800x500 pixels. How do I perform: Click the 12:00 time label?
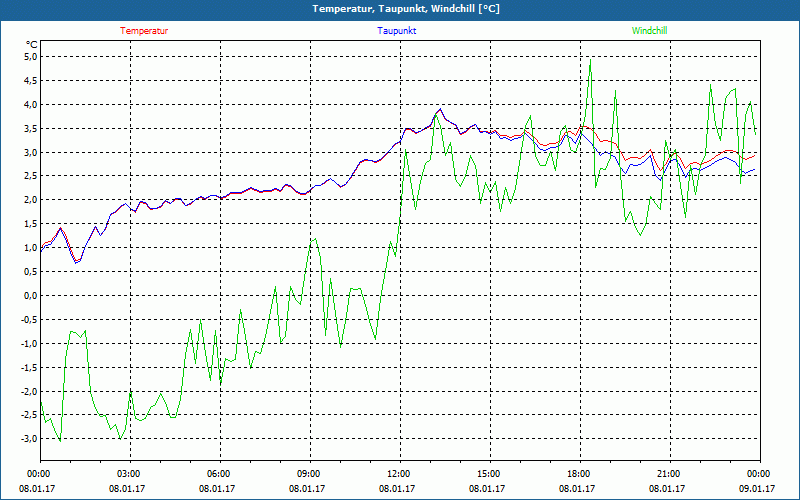tap(398, 474)
